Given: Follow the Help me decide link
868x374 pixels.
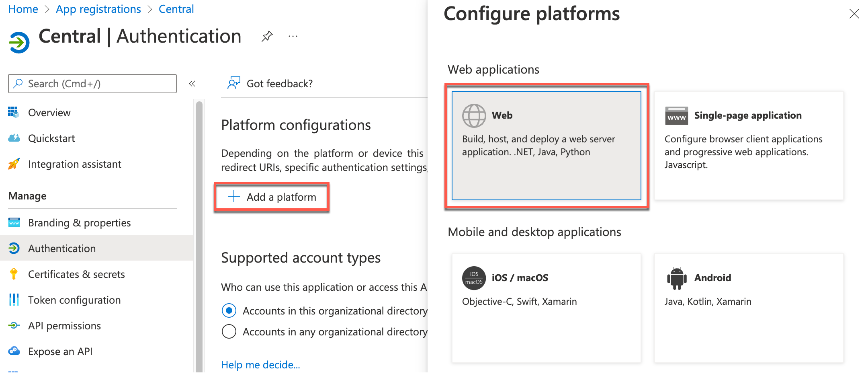Looking at the screenshot, I should pyautogui.click(x=260, y=364).
